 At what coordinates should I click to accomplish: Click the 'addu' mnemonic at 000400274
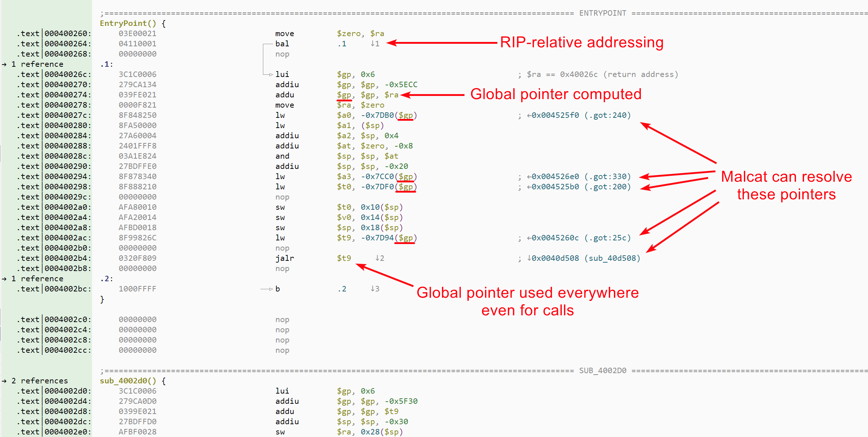(x=284, y=95)
